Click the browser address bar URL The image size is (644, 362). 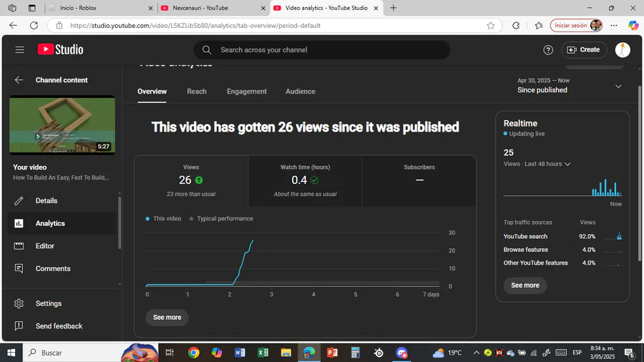195,26
